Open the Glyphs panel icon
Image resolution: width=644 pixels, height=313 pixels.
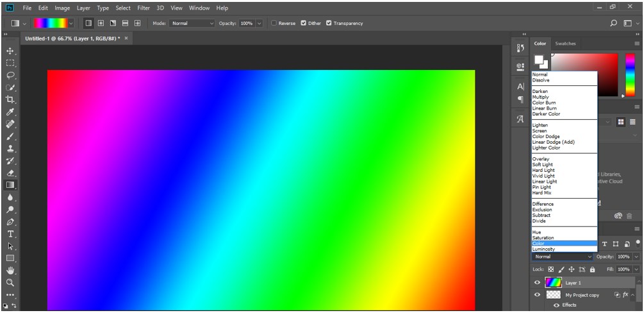coord(520,119)
